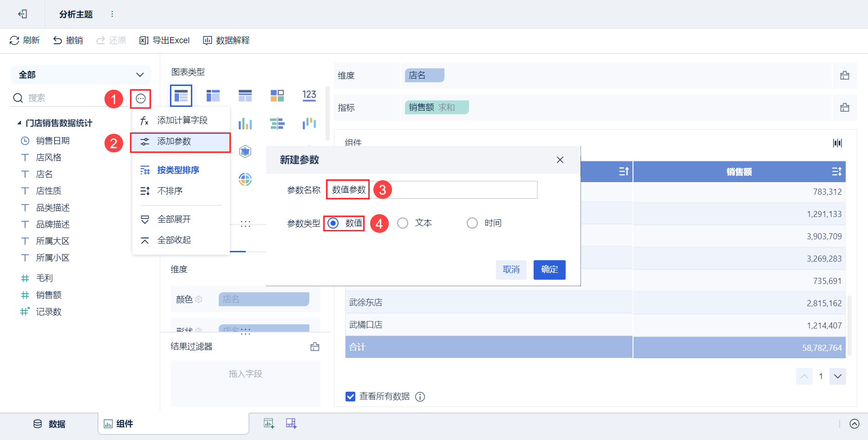Click the 取消 cancel button
868x440 pixels.
(511, 269)
